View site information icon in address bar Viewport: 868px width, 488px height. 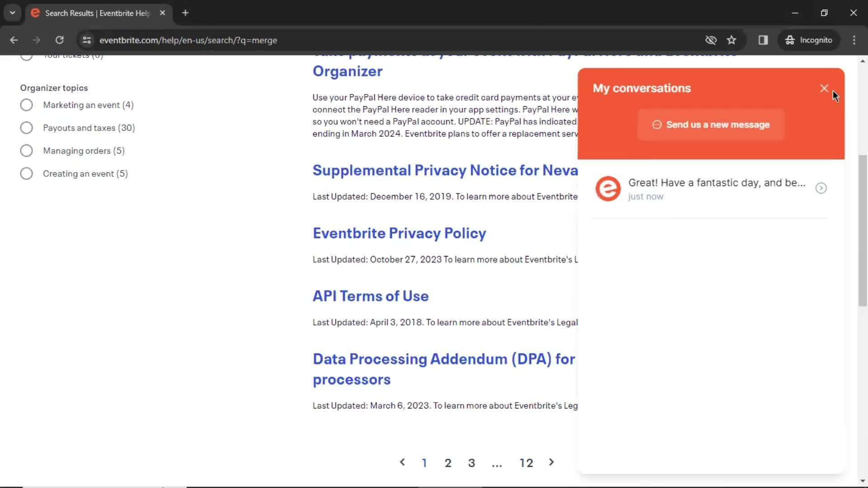[x=87, y=40]
